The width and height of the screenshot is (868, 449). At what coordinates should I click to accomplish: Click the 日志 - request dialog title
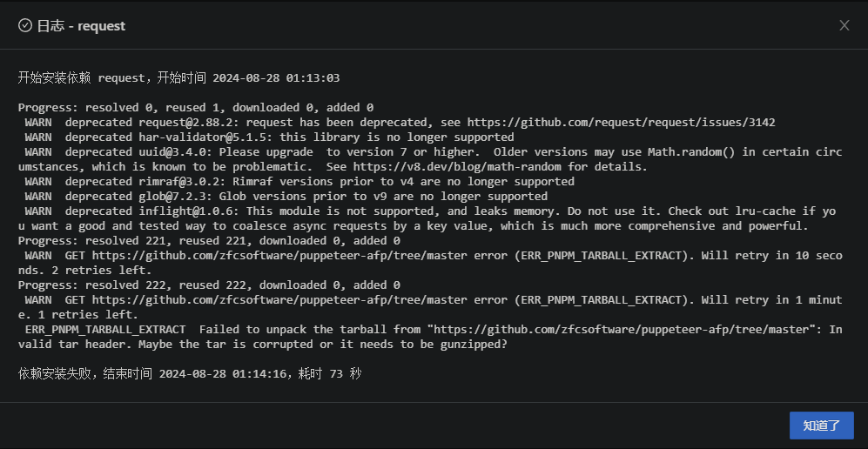pyautogui.click(x=81, y=26)
